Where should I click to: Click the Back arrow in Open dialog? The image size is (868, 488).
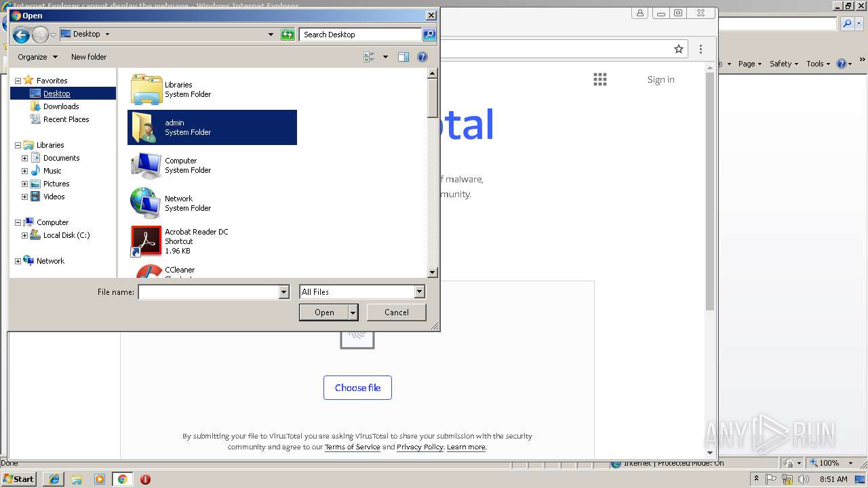21,35
